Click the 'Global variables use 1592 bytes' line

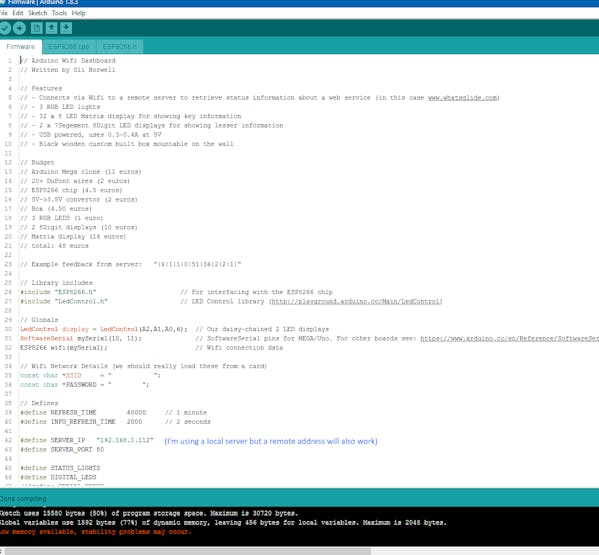[x=223, y=523]
